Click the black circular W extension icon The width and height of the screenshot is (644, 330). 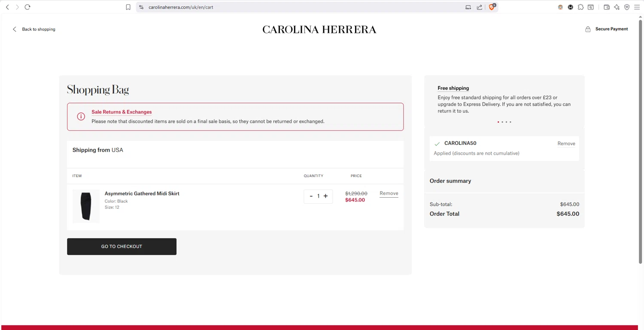coord(571,7)
